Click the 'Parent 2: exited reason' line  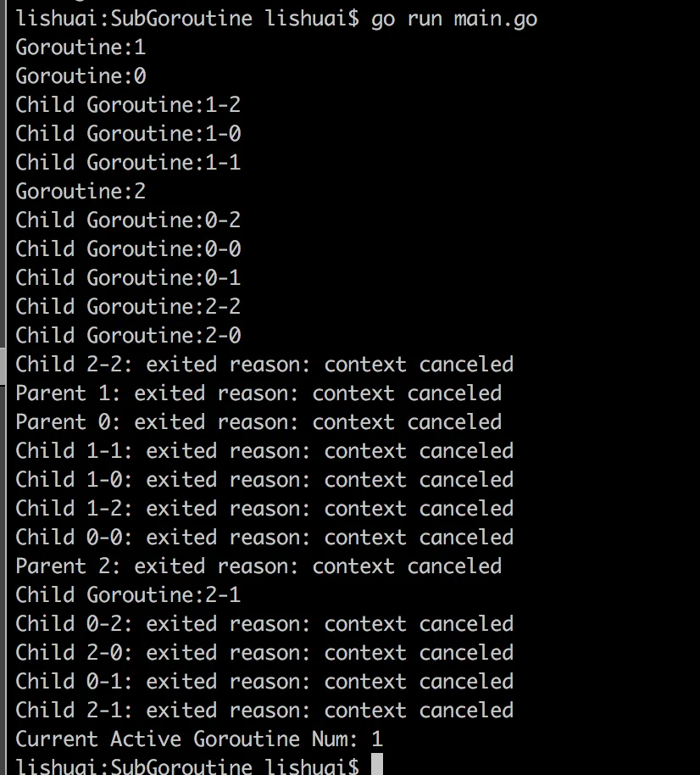(258, 566)
